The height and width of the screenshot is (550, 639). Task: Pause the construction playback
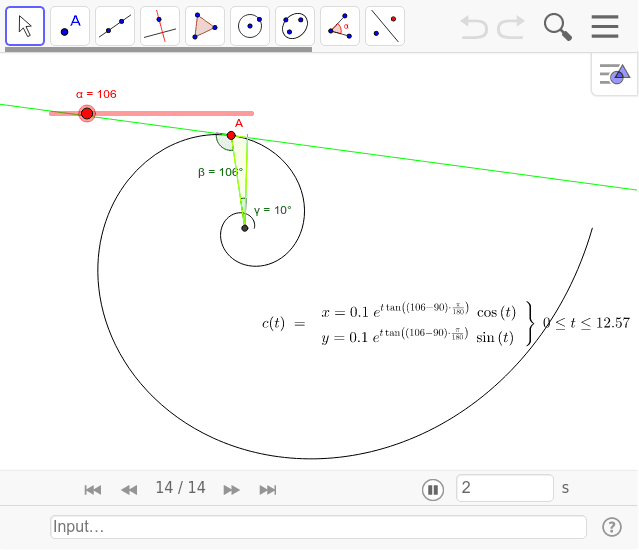coord(433,489)
